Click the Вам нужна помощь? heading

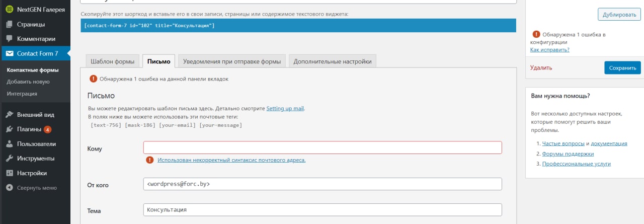pyautogui.click(x=560, y=96)
